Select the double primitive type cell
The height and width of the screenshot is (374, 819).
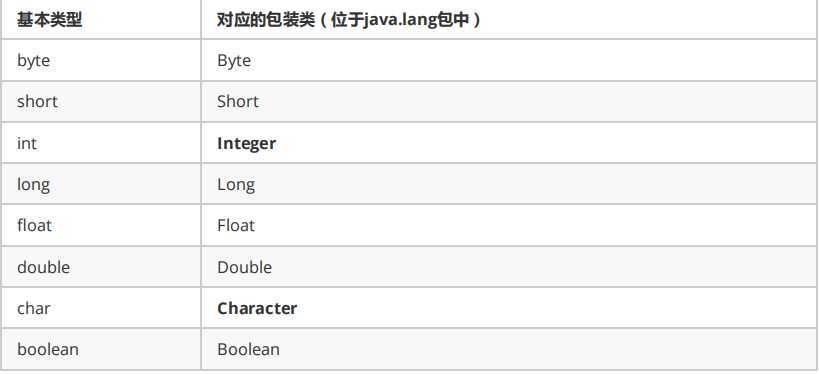[x=101, y=266]
